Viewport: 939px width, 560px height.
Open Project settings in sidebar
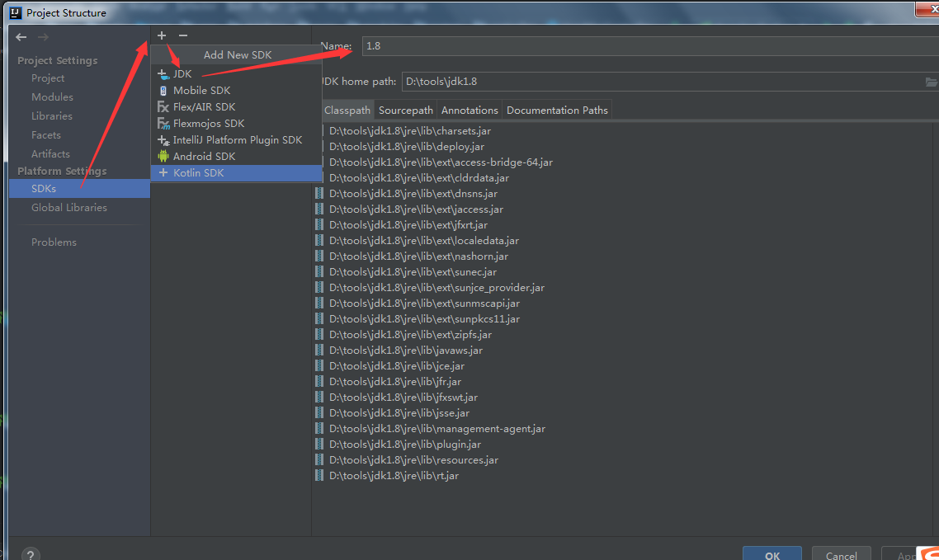(48, 78)
